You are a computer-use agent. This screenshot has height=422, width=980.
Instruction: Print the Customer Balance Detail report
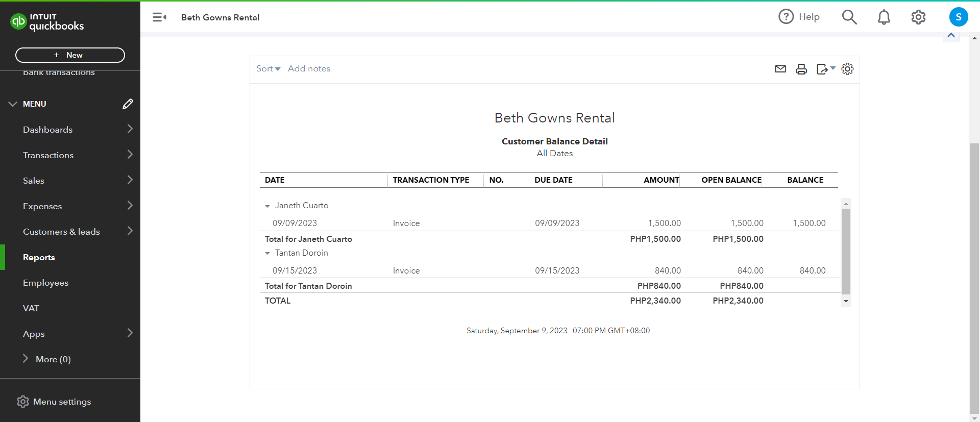click(x=801, y=69)
